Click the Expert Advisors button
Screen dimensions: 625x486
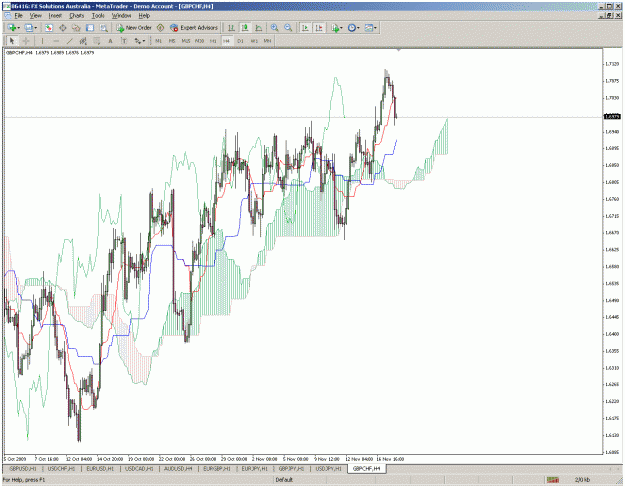point(194,28)
